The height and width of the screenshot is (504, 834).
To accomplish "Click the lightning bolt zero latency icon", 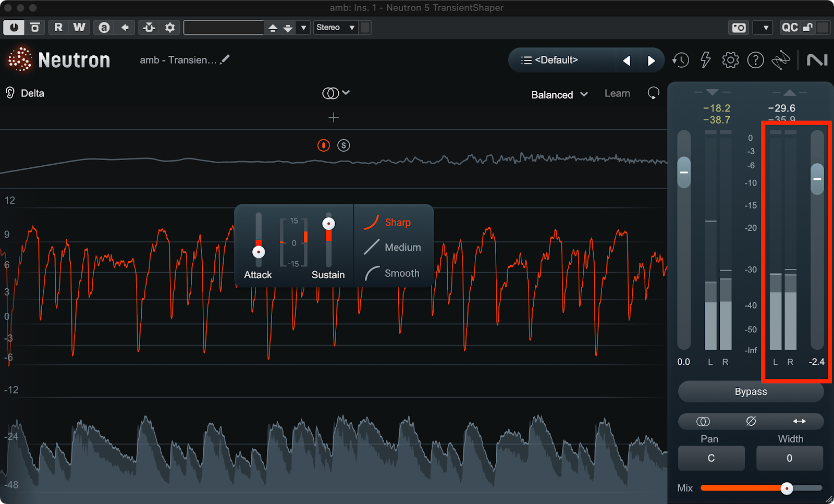I will pos(705,60).
